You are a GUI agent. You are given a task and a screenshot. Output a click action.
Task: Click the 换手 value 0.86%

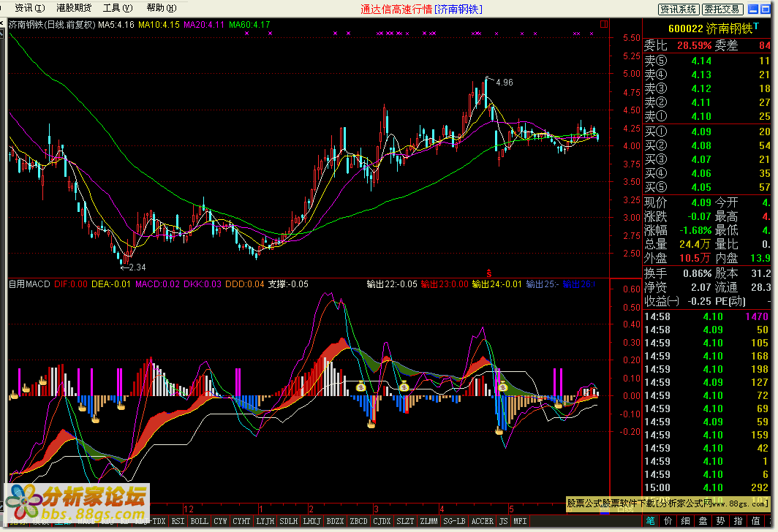[x=697, y=273]
